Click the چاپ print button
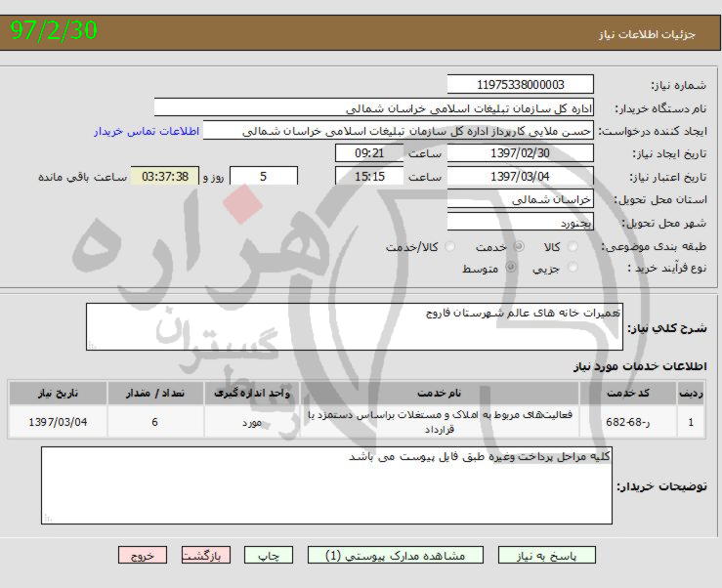Image resolution: width=722 pixels, height=588 pixels. click(x=269, y=556)
